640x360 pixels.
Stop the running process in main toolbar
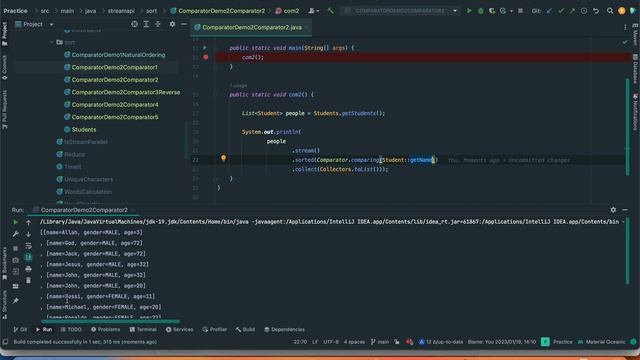pyautogui.click(x=520, y=11)
